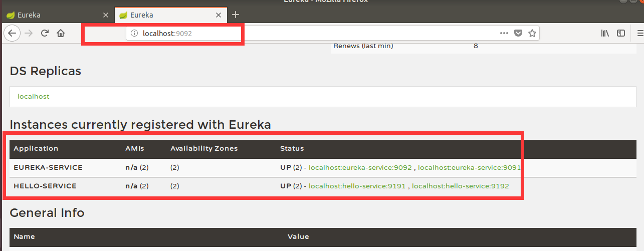
Task: Click the Availability Zones column header
Action: tap(204, 149)
